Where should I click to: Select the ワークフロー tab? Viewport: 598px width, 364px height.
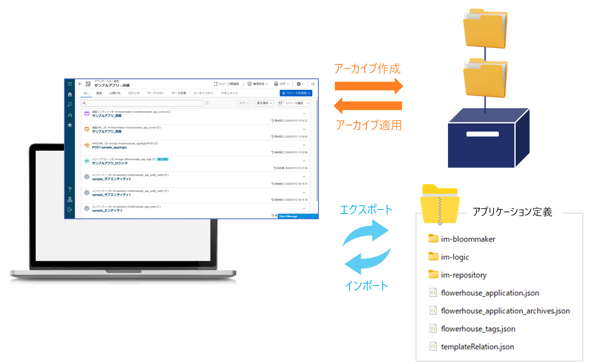[155, 93]
